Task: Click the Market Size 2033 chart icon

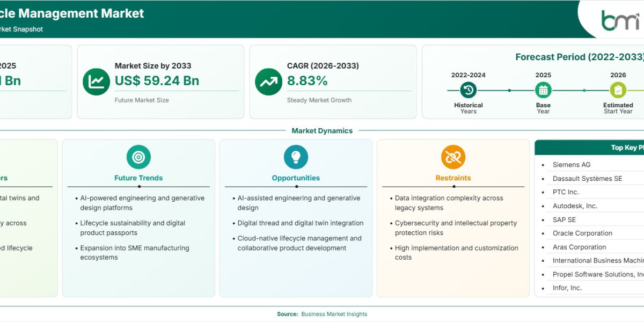Action: [96, 82]
